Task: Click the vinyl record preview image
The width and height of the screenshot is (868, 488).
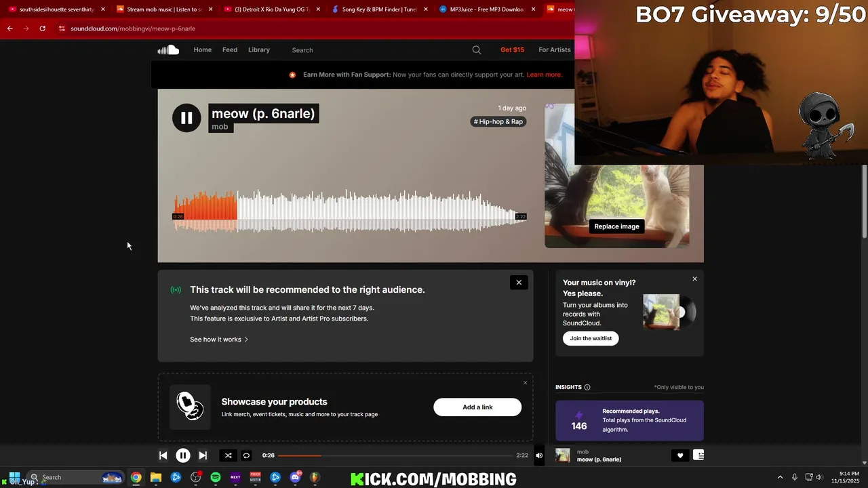Action: coord(670,312)
